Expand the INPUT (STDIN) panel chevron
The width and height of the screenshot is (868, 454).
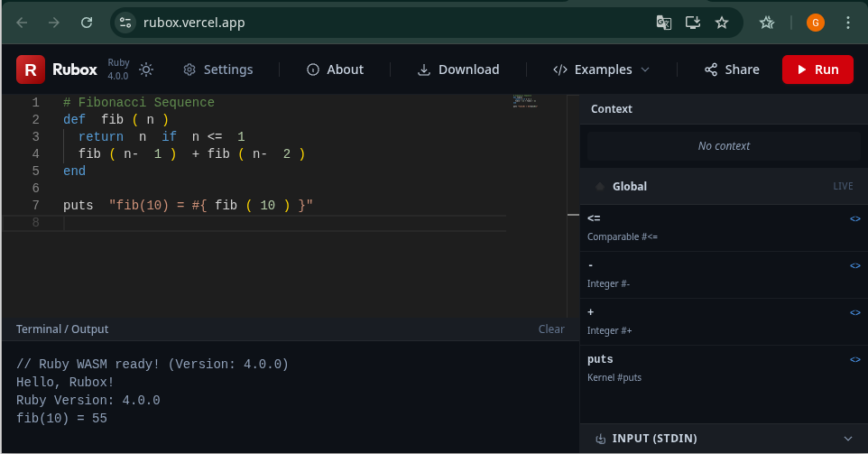(847, 439)
